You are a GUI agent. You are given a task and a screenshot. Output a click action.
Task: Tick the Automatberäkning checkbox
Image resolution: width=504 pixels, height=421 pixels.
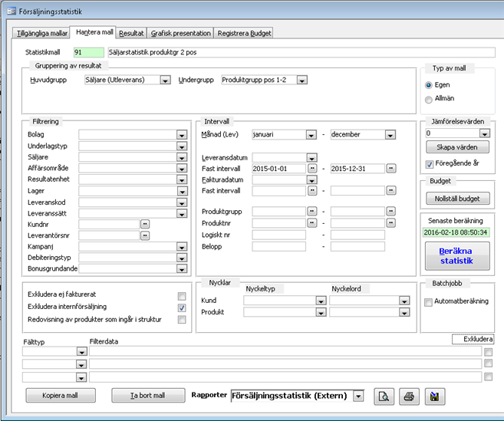[x=429, y=301]
